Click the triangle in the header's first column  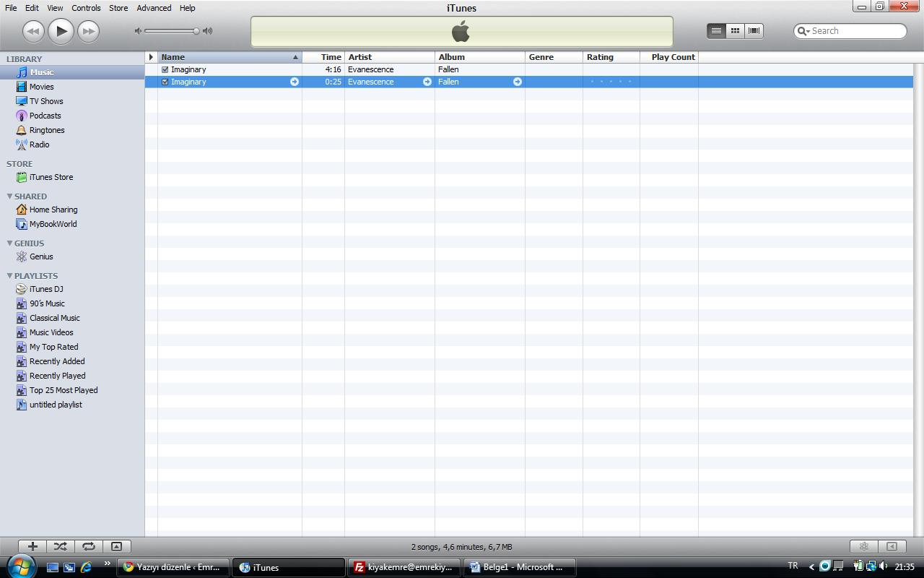(x=151, y=57)
